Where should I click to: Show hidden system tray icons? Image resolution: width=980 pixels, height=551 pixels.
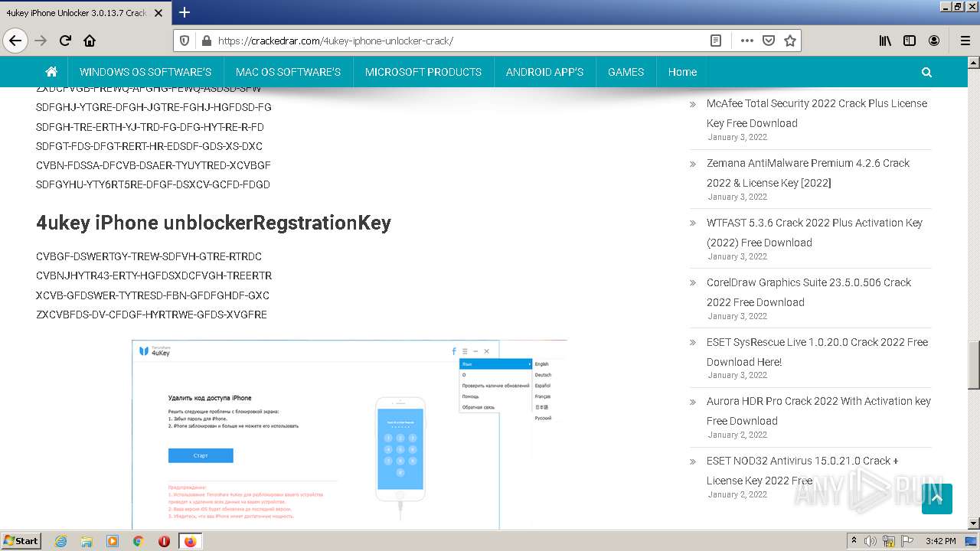(854, 541)
